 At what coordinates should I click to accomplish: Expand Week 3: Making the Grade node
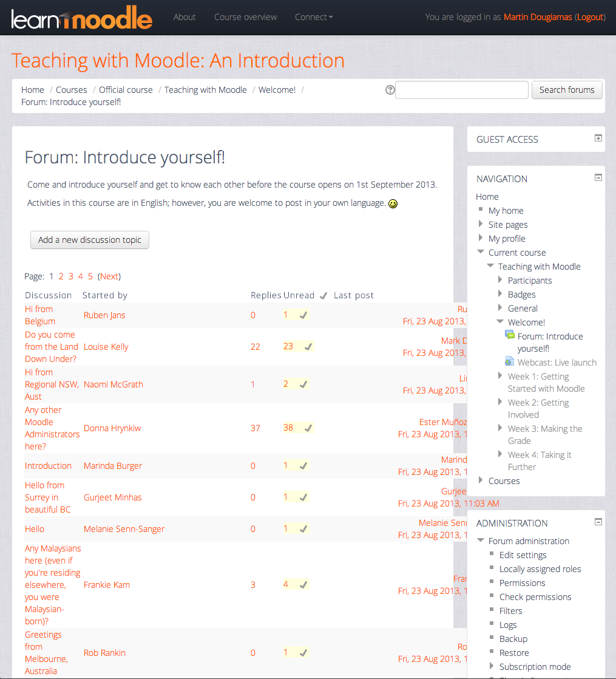tap(500, 428)
